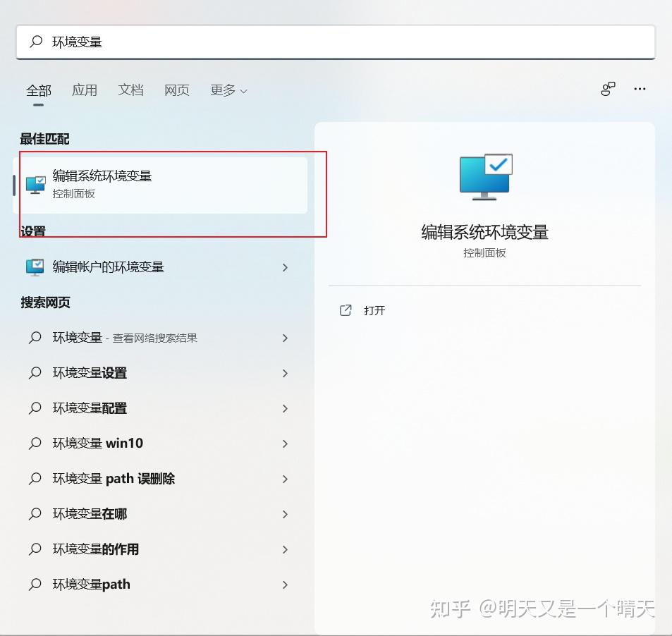
Task: Switch to the 网页 tab
Action: [x=176, y=90]
